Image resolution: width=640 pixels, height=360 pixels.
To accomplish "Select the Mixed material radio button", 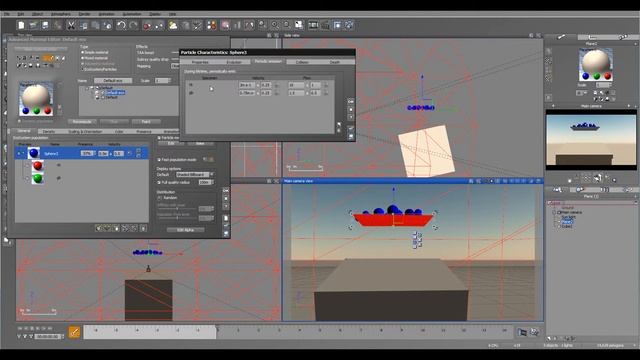I will coord(82,58).
